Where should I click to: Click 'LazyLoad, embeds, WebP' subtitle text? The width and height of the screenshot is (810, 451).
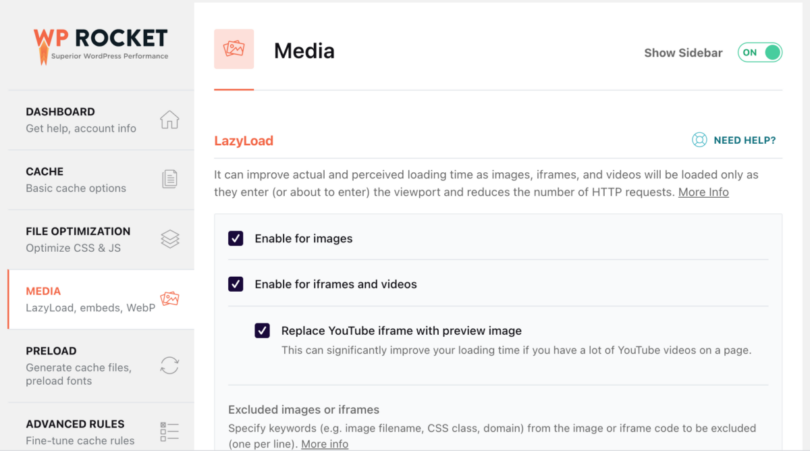coord(90,308)
